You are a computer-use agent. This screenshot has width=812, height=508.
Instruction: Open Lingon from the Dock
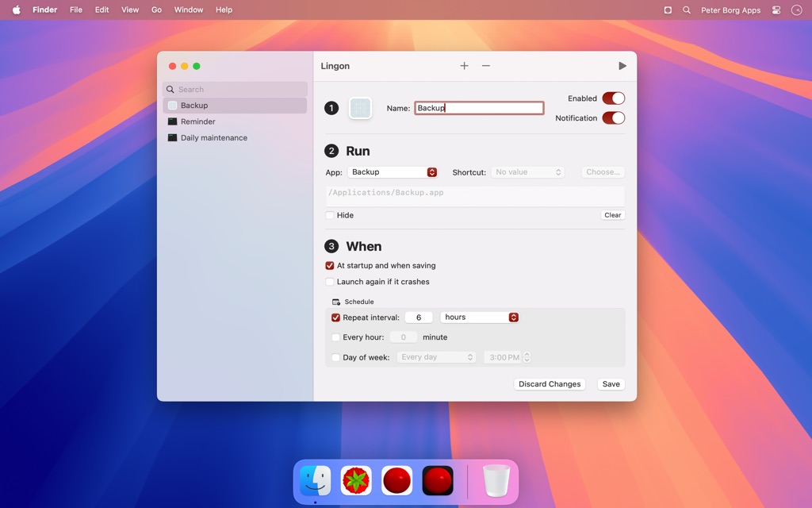point(396,480)
